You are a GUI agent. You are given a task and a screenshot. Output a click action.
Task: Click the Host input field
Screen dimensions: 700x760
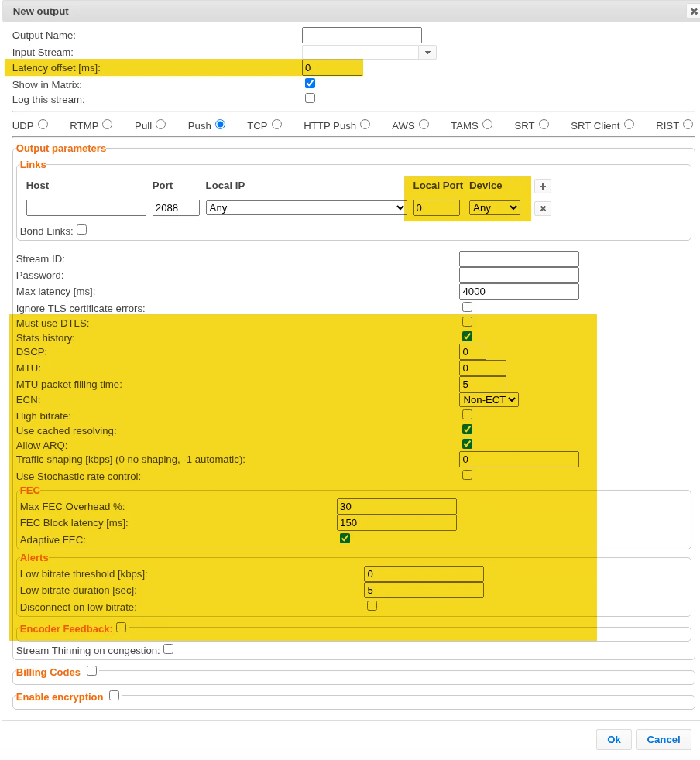(86, 208)
